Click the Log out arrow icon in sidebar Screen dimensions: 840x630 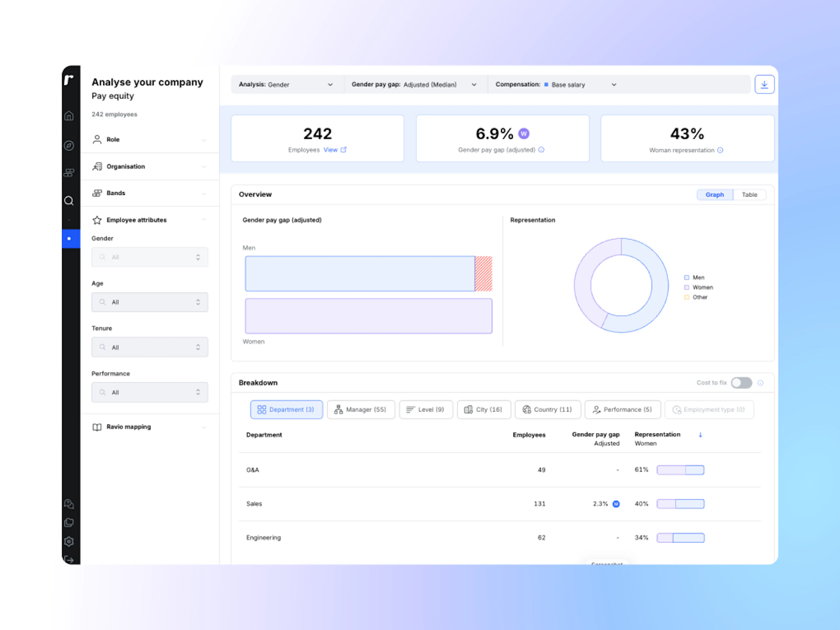tap(69, 560)
